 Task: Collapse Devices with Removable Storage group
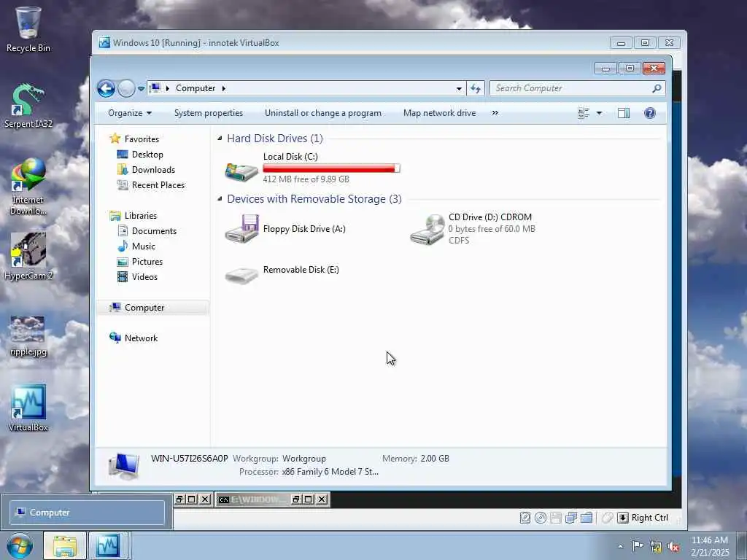pyautogui.click(x=220, y=199)
